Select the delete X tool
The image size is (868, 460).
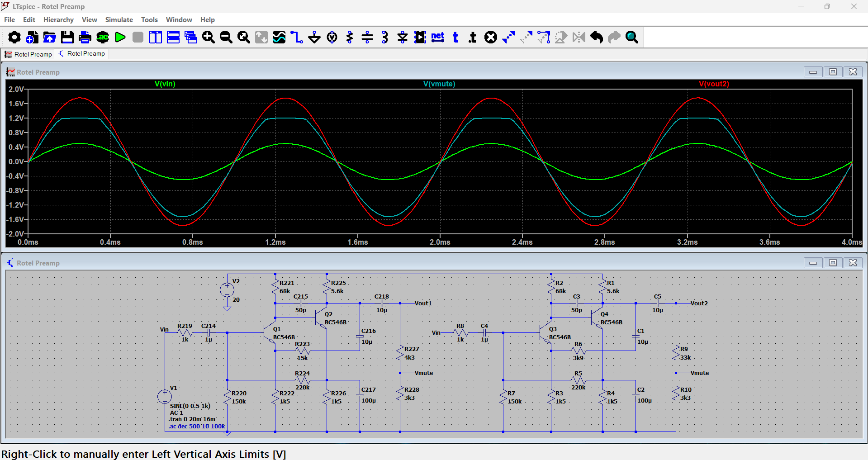click(491, 37)
